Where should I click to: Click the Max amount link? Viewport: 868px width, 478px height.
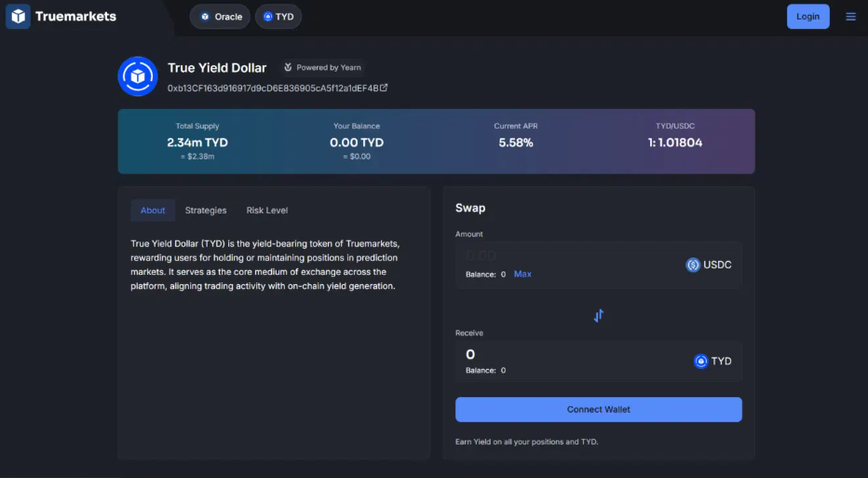tap(522, 274)
